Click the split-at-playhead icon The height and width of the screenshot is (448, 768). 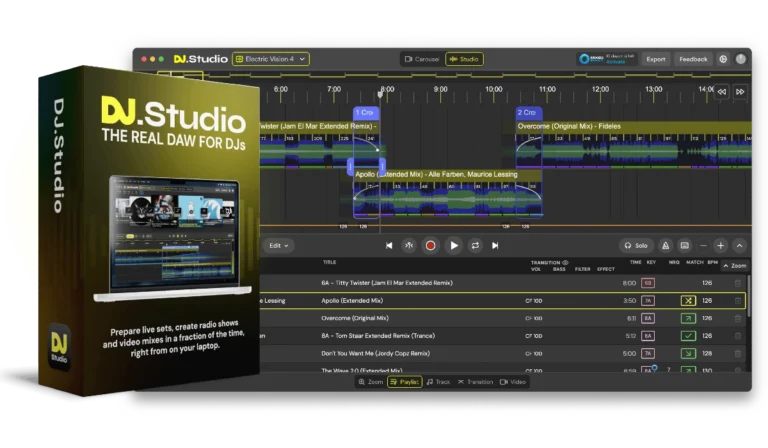point(409,246)
